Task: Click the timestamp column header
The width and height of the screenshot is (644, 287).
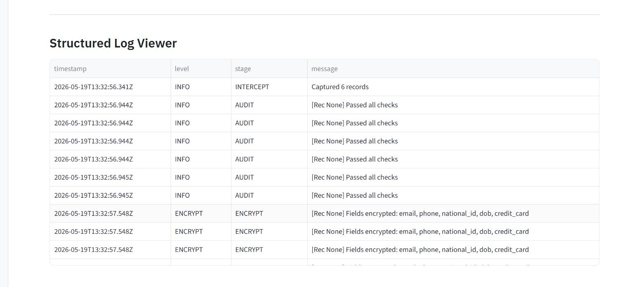Action: 110,69
